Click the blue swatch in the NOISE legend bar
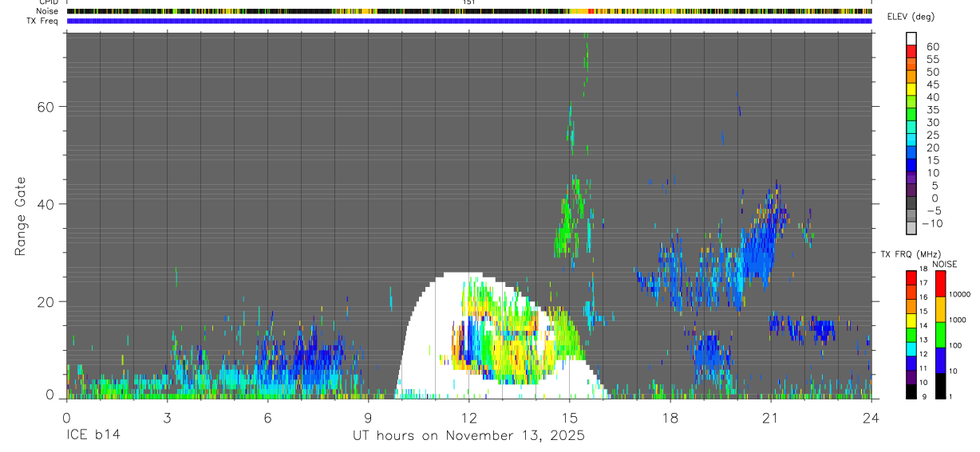Screen dimensions: 980x452 click(x=941, y=360)
